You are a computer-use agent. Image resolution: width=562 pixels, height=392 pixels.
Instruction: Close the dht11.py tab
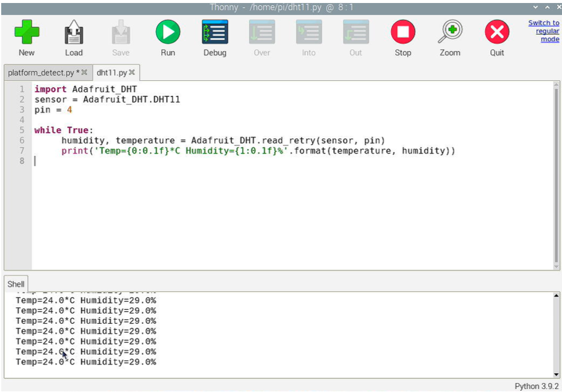[132, 73]
